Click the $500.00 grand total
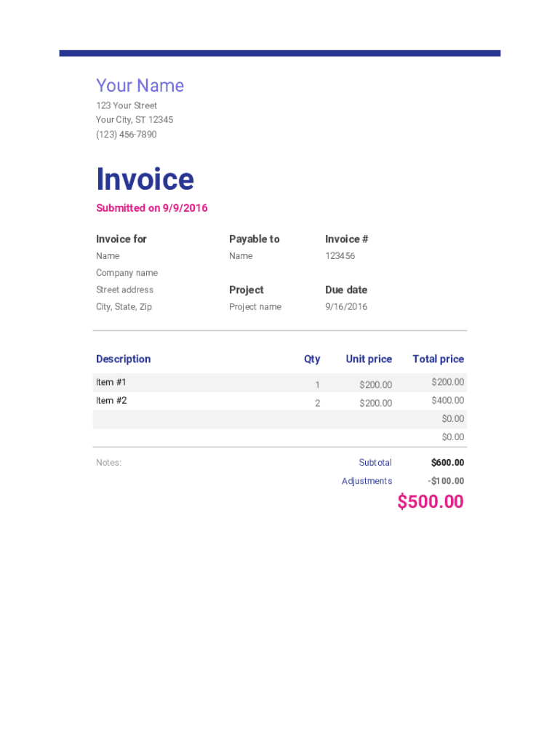The width and height of the screenshot is (560, 745). (430, 502)
